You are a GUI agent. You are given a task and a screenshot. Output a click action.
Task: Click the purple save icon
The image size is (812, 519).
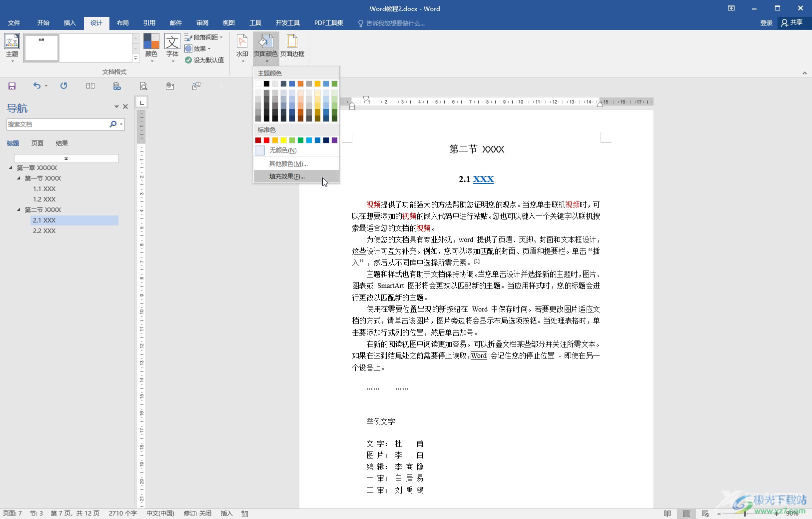point(12,86)
